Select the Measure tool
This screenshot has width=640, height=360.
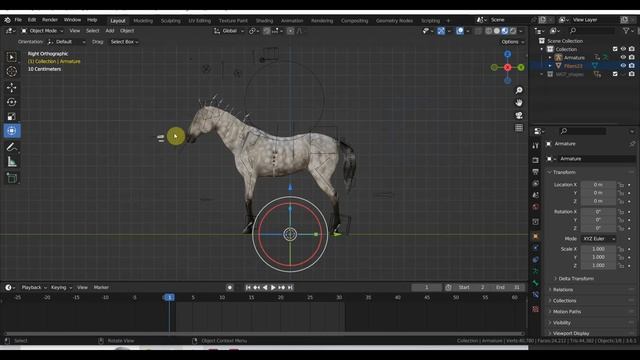11,162
